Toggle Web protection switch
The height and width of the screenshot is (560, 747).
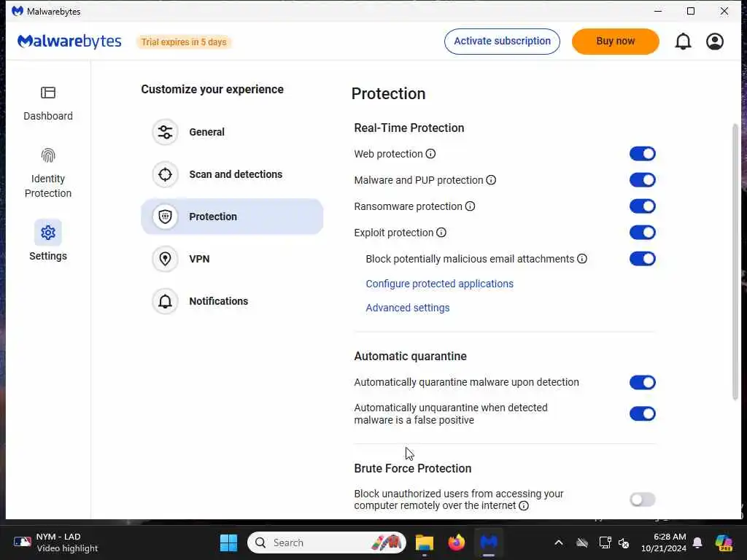[x=642, y=154]
